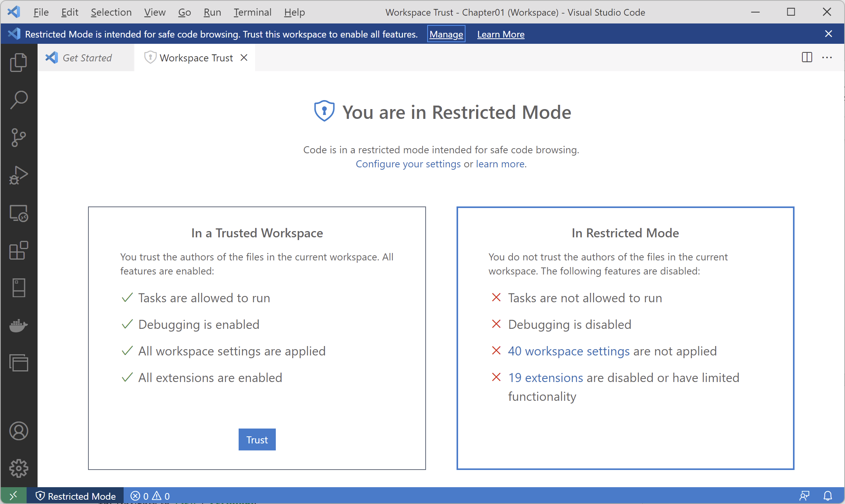Click the In a Trusted Workspace heading

tap(257, 233)
